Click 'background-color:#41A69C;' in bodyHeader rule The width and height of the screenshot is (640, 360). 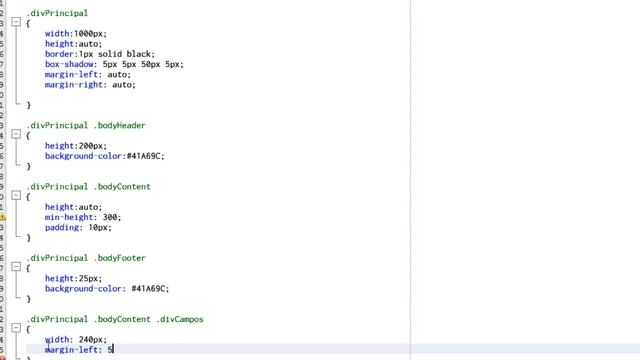(x=104, y=156)
